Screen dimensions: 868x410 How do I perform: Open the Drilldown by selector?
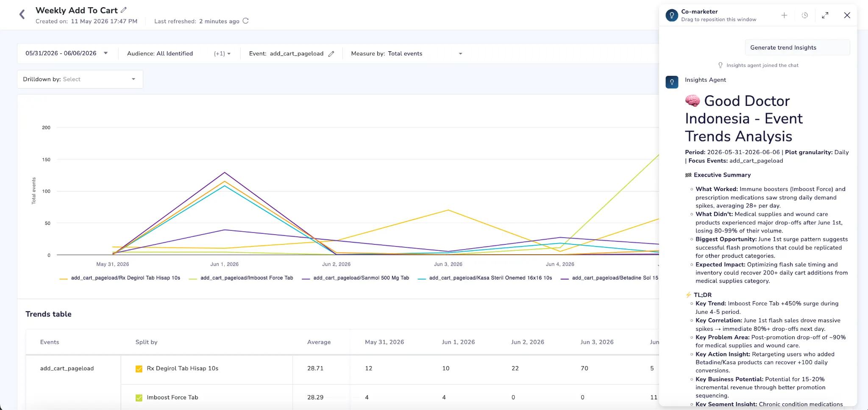[80, 79]
